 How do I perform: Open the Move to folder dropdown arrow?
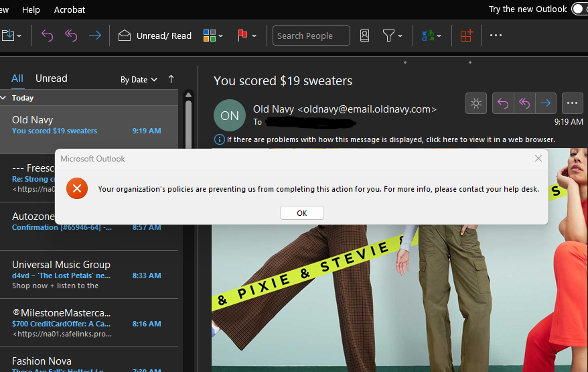[x=19, y=36]
